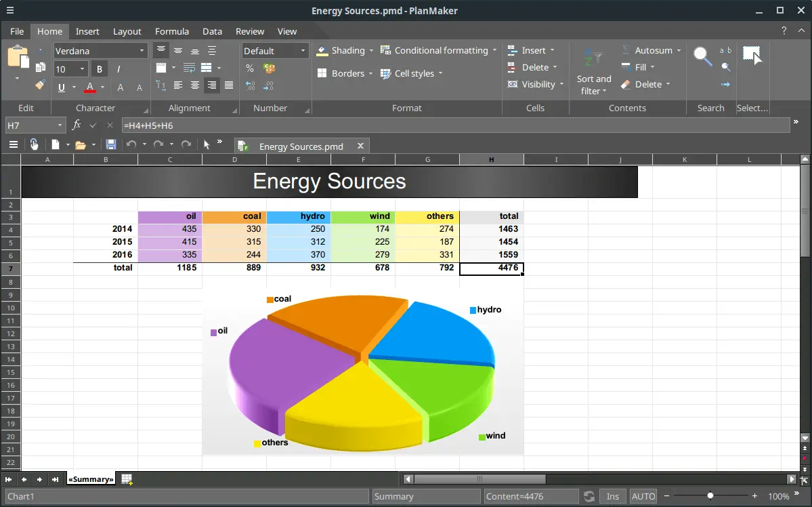The height and width of the screenshot is (507, 812).
Task: Click the undo arrow in quick toolbar
Action: (x=131, y=144)
